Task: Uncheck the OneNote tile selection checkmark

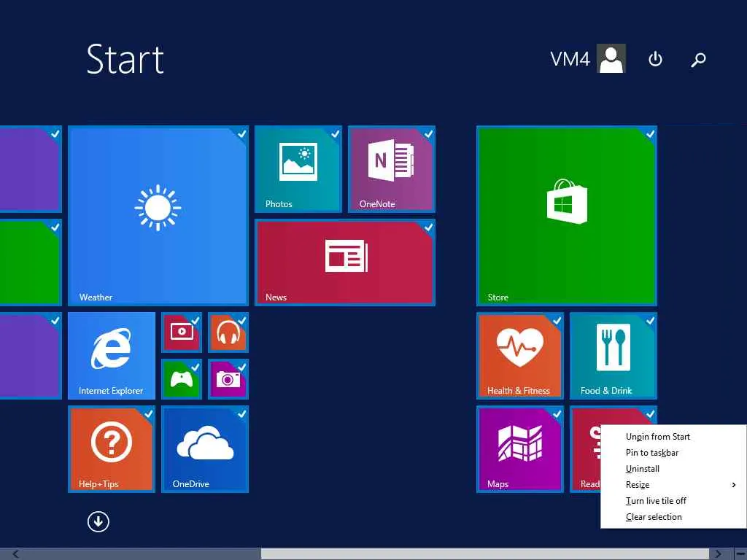Action: pos(428,134)
